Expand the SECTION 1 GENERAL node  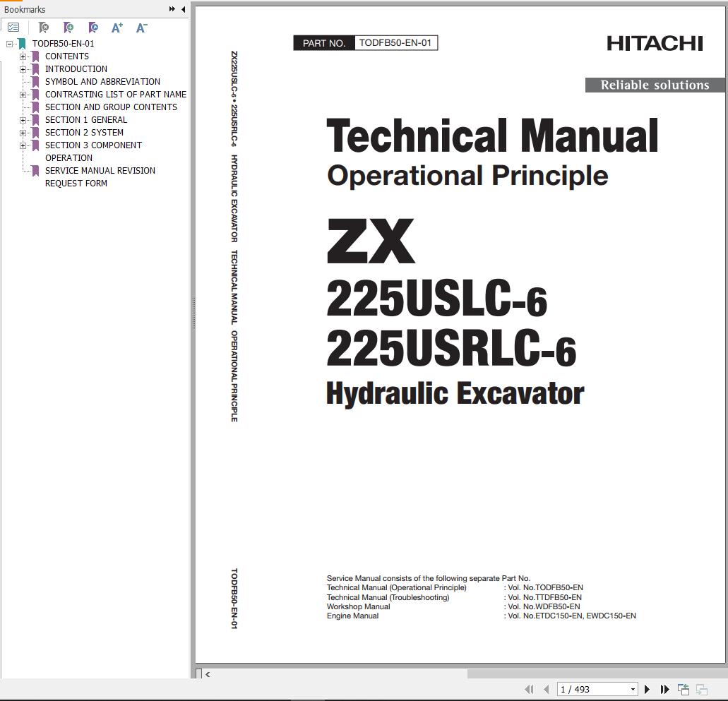point(23,120)
